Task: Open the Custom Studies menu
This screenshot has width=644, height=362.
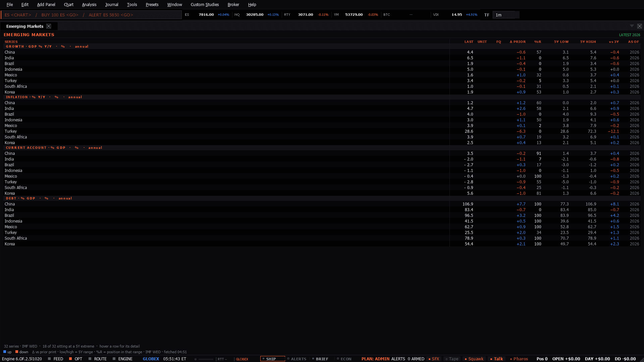Action: pyautogui.click(x=205, y=4)
